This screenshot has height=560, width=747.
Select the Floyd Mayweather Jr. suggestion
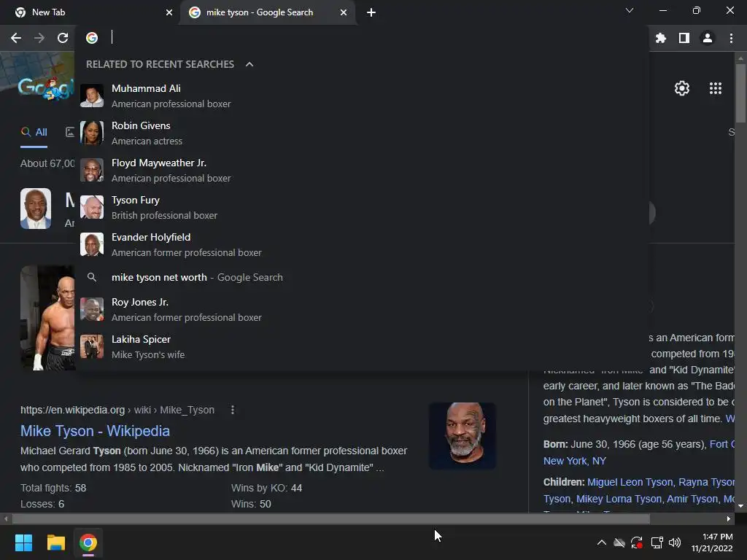(362, 170)
